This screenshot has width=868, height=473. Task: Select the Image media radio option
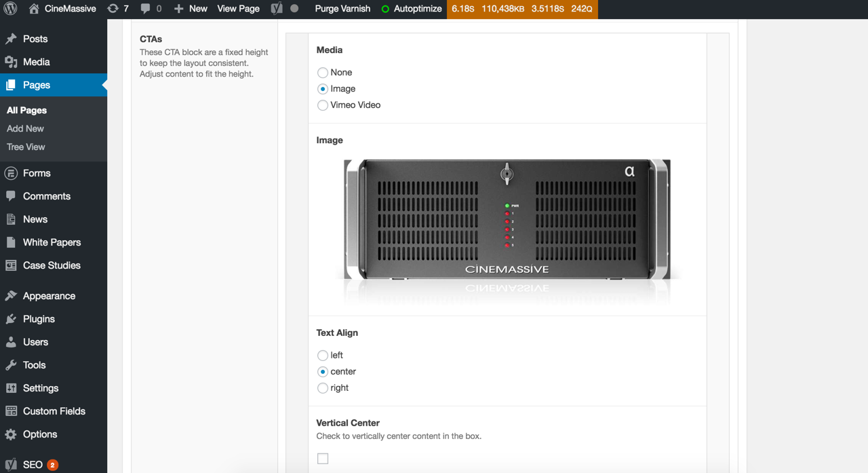pos(323,89)
